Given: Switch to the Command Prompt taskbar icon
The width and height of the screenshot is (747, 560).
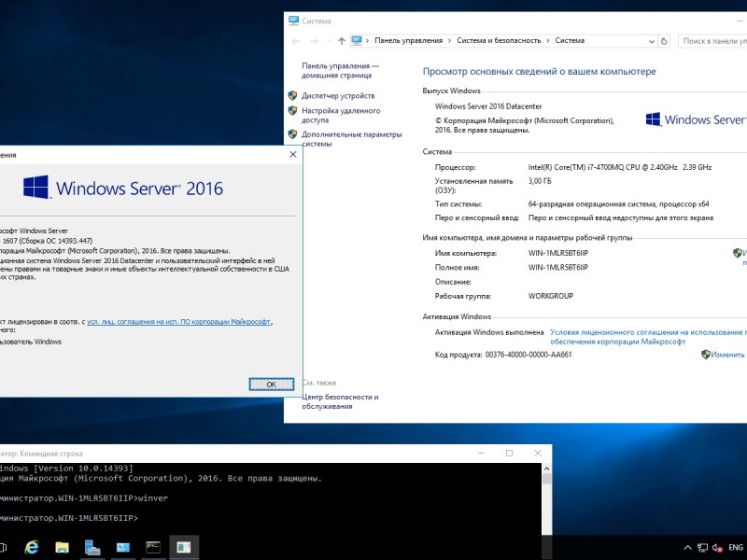Looking at the screenshot, I should 153,548.
